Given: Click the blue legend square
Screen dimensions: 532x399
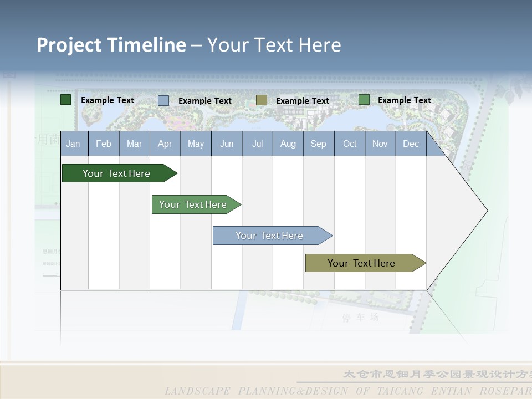Looking at the screenshot, I should coord(163,100).
